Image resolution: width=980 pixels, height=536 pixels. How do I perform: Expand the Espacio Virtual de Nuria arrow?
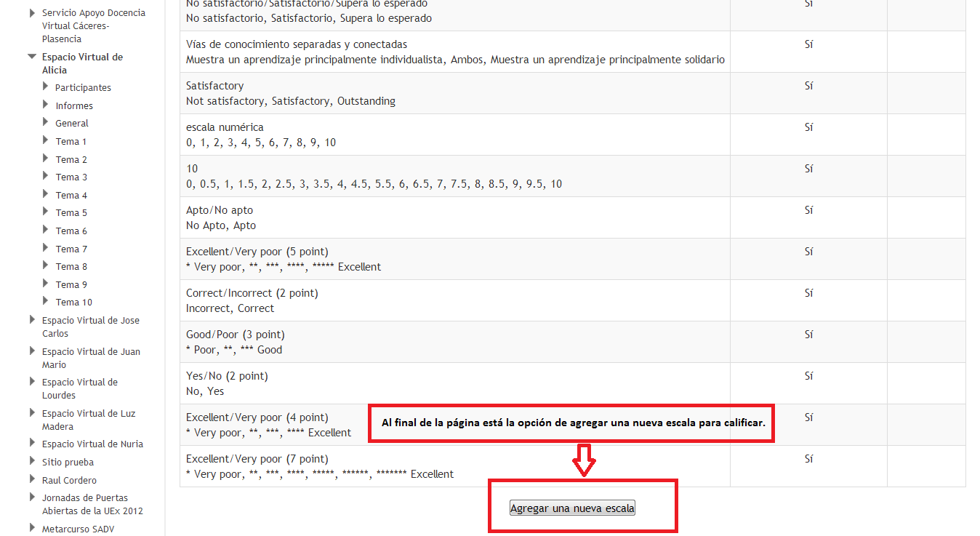32,443
